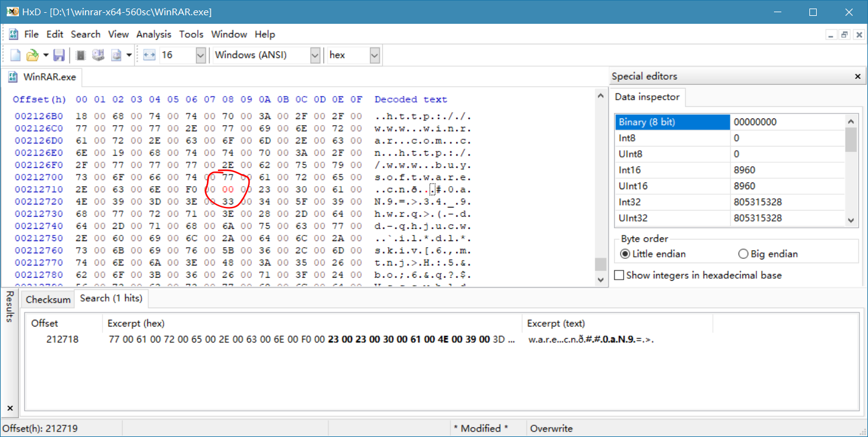Open the Window menu
This screenshot has width=868, height=437.
click(x=229, y=34)
